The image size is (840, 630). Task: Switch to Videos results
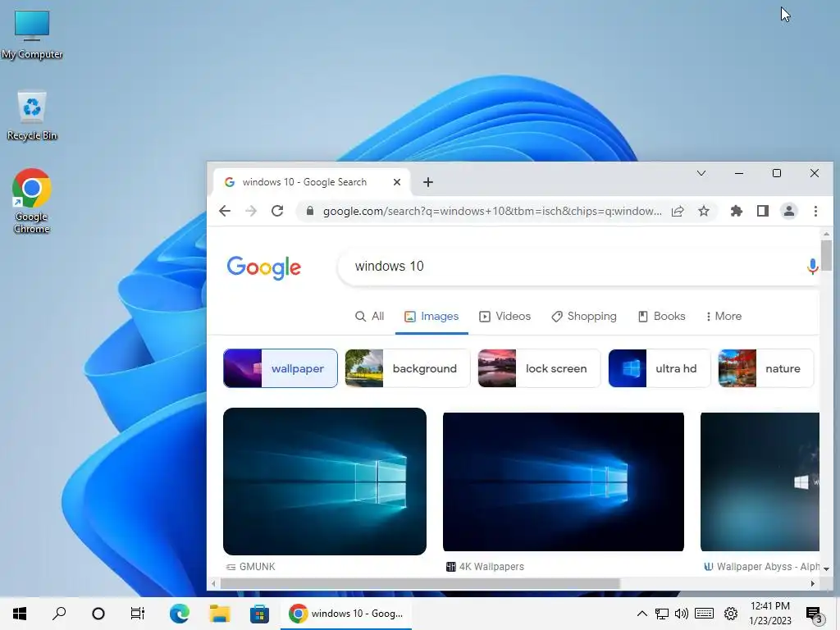tap(504, 316)
